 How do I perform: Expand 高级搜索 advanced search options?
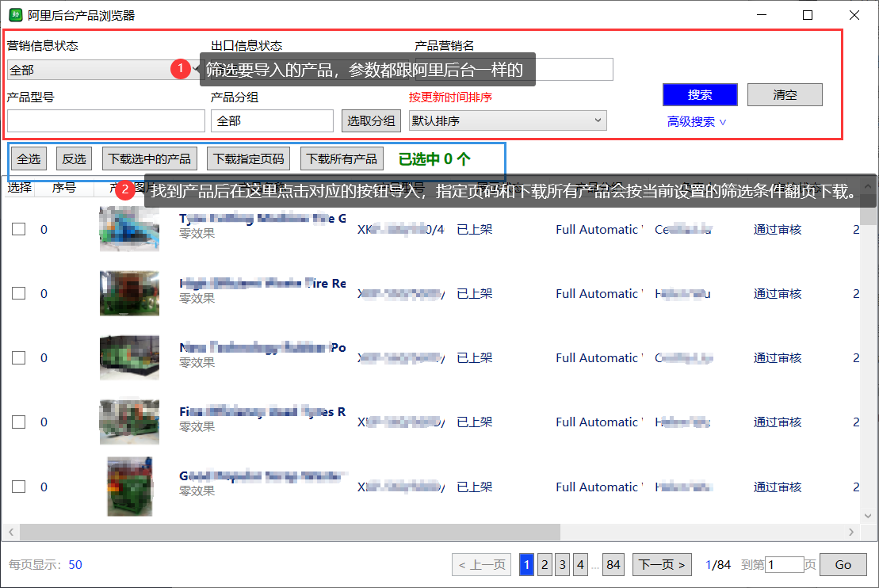click(x=696, y=121)
